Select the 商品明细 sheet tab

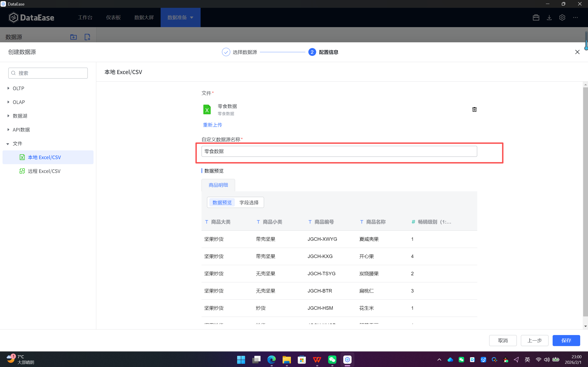tap(218, 185)
